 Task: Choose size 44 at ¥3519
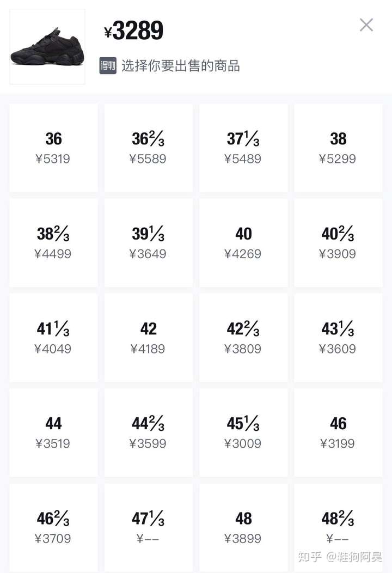[53, 432]
